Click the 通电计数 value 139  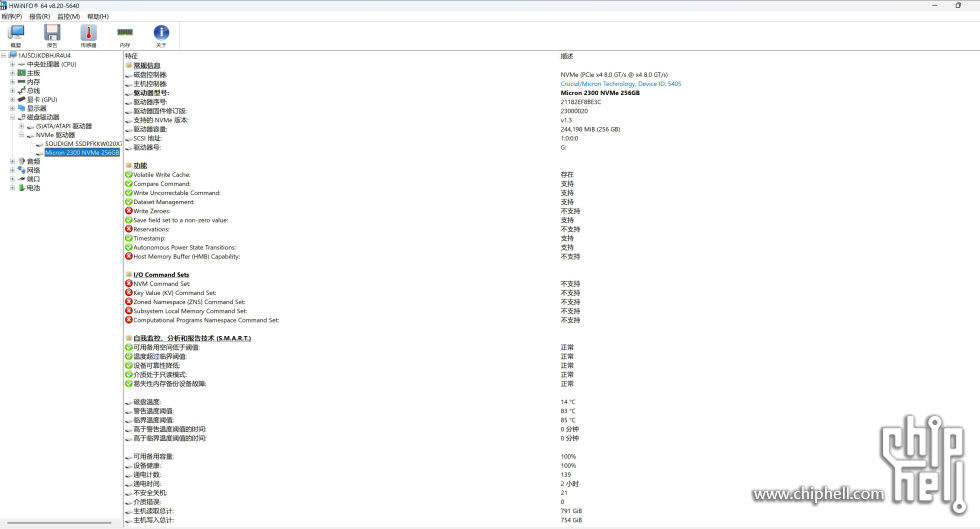pos(566,475)
